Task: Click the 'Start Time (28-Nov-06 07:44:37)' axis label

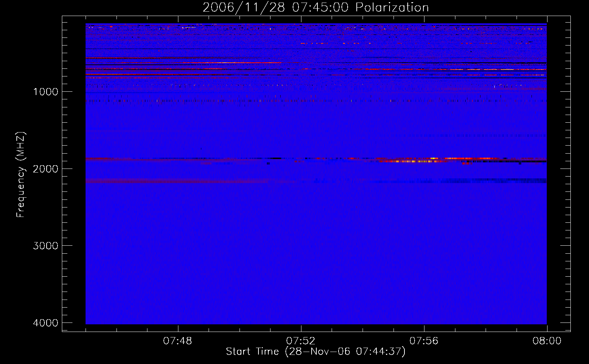Action: pyautogui.click(x=316, y=352)
